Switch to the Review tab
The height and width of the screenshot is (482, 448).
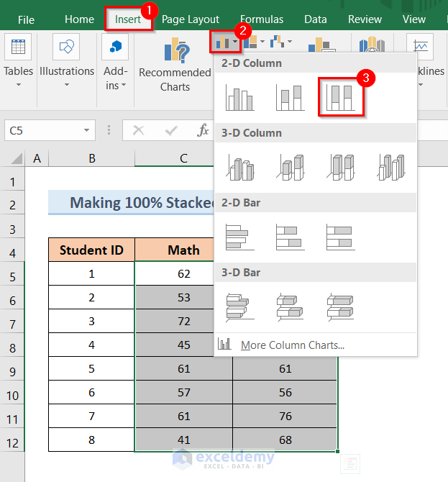tap(365, 19)
